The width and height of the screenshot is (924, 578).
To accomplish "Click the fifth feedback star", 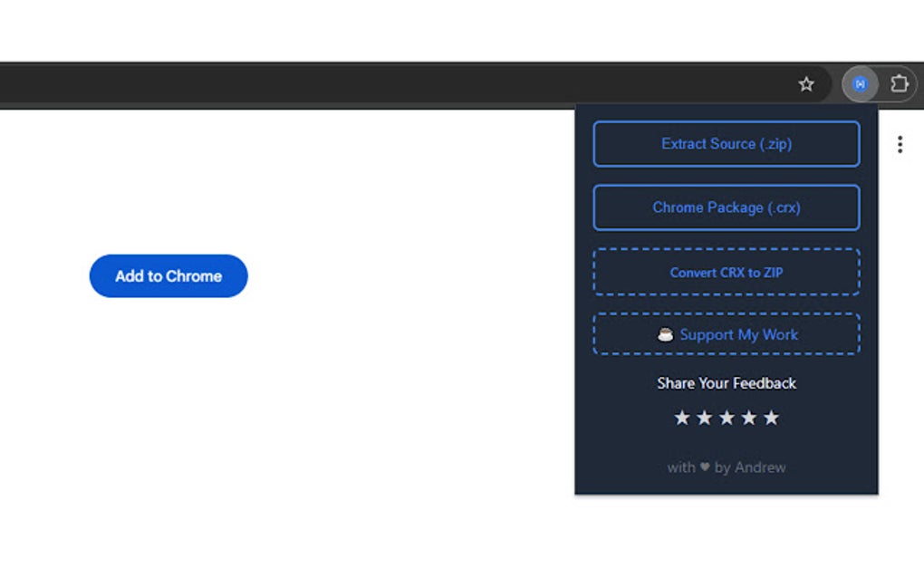I will [770, 418].
